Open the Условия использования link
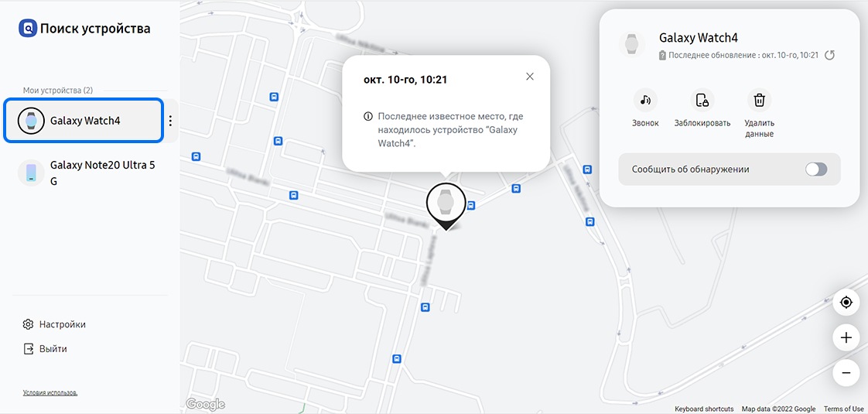The width and height of the screenshot is (868, 414). point(50,392)
